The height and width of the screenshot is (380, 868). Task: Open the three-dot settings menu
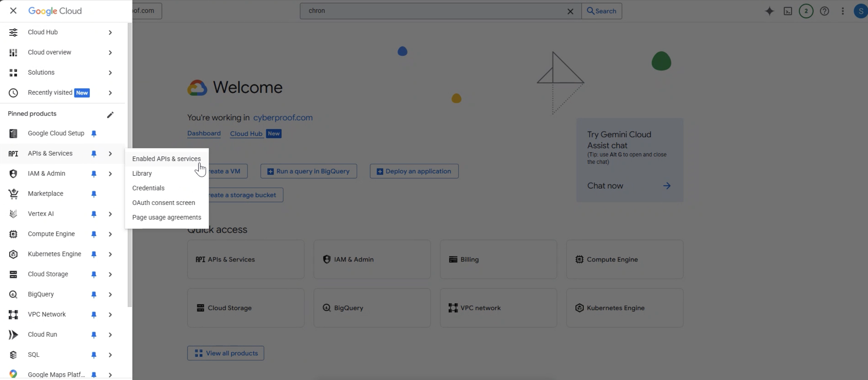tap(842, 11)
